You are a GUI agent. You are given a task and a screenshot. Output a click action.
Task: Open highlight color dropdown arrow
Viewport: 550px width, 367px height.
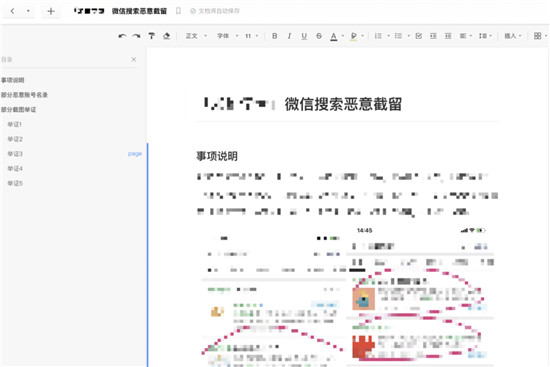[x=362, y=36]
